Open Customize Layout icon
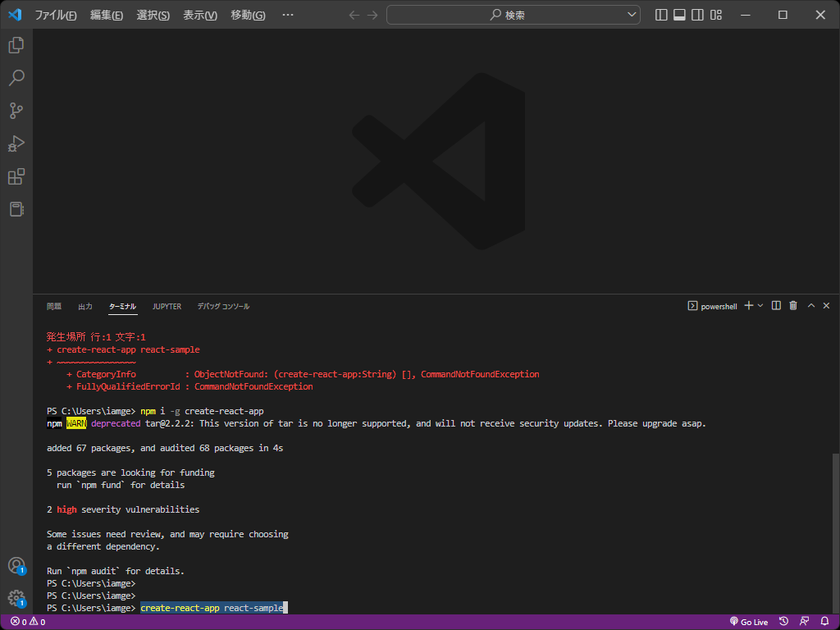 (716, 15)
